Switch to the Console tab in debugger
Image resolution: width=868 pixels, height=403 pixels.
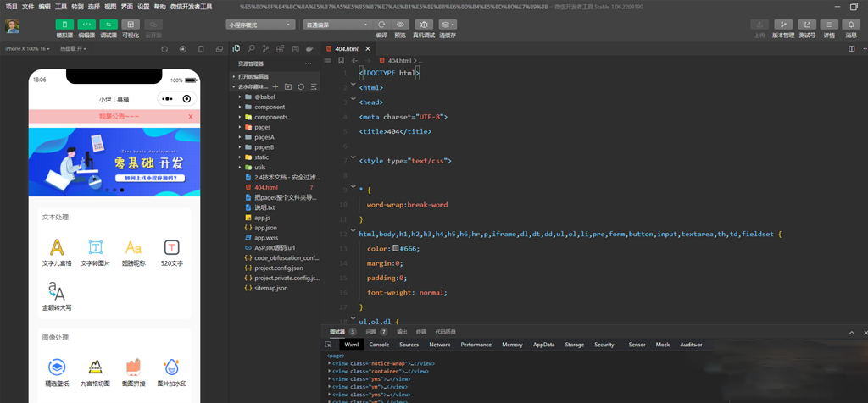click(379, 345)
